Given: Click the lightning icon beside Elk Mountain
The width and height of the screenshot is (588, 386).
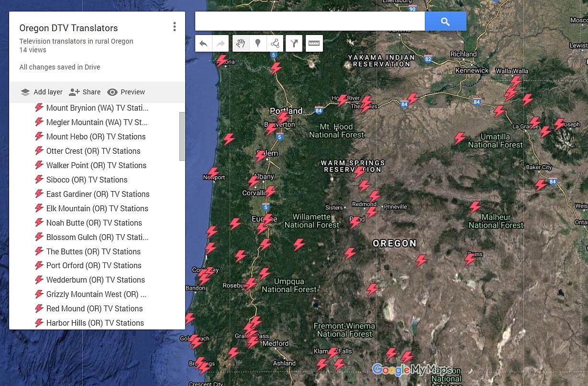Looking at the screenshot, I should coord(39,208).
